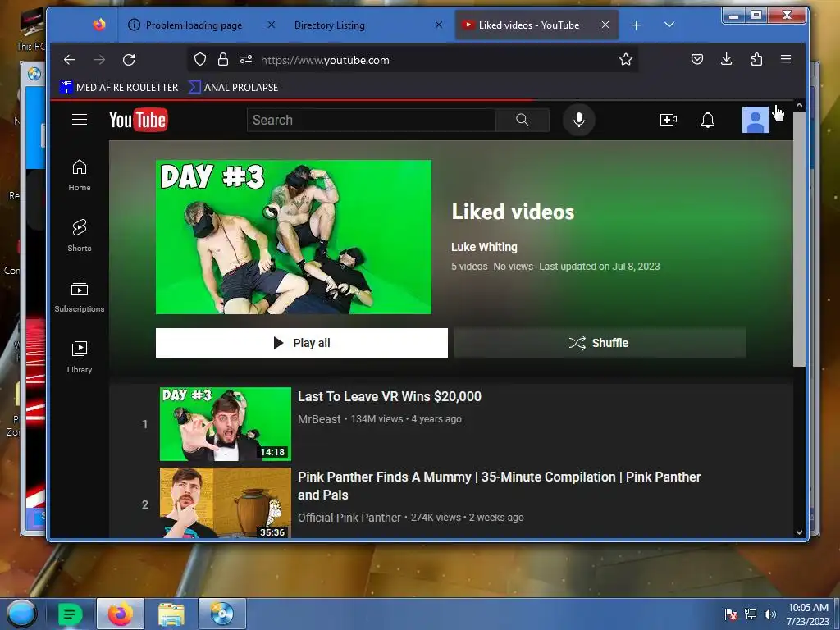Open File Explorer from the taskbar
840x630 pixels.
[171, 614]
